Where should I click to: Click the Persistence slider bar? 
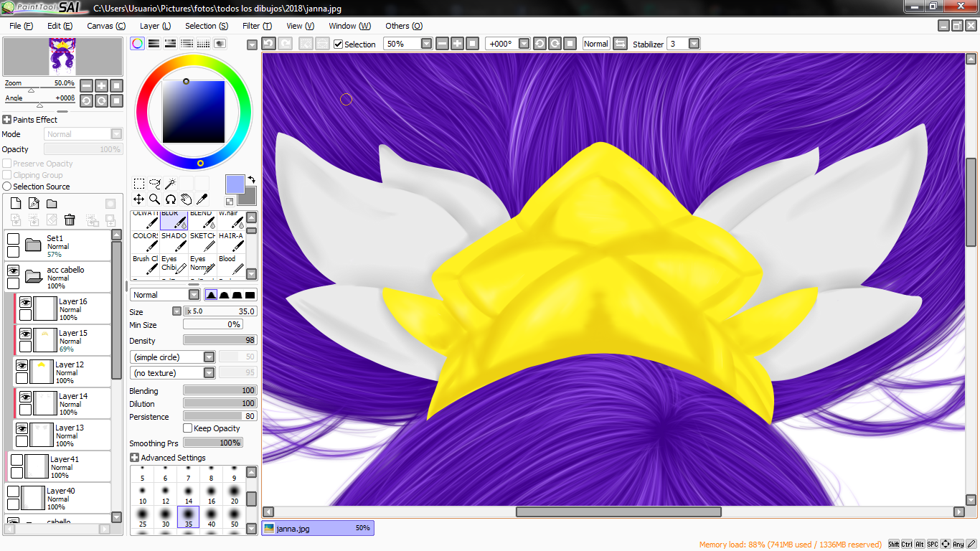(x=220, y=417)
